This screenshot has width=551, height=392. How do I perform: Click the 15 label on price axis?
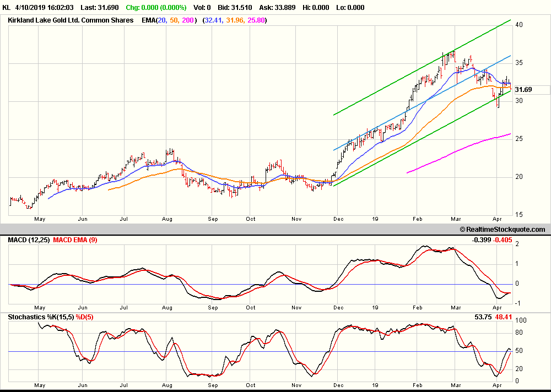[519, 215]
